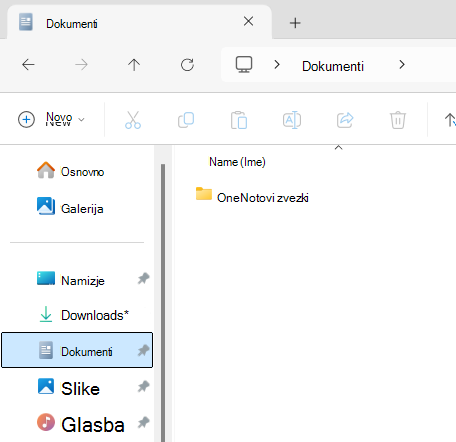
Task: Expand chevron after Dokumenti breadcrumb
Action: click(402, 64)
